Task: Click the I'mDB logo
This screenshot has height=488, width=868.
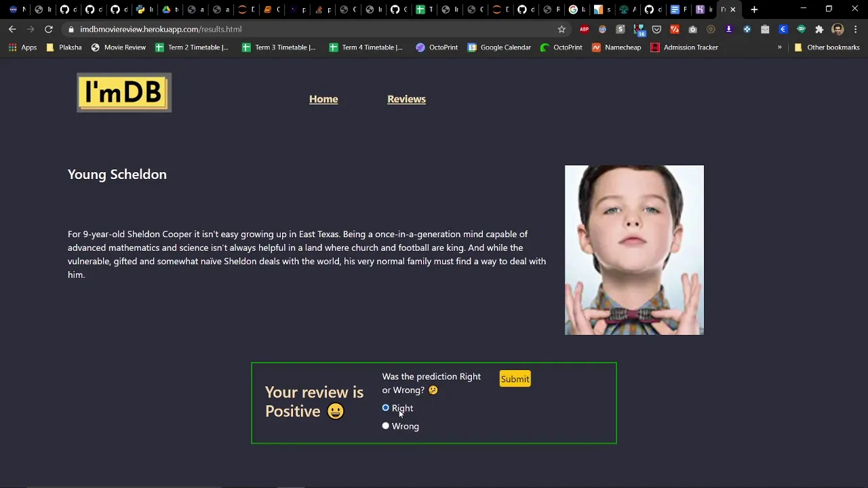Action: click(124, 92)
